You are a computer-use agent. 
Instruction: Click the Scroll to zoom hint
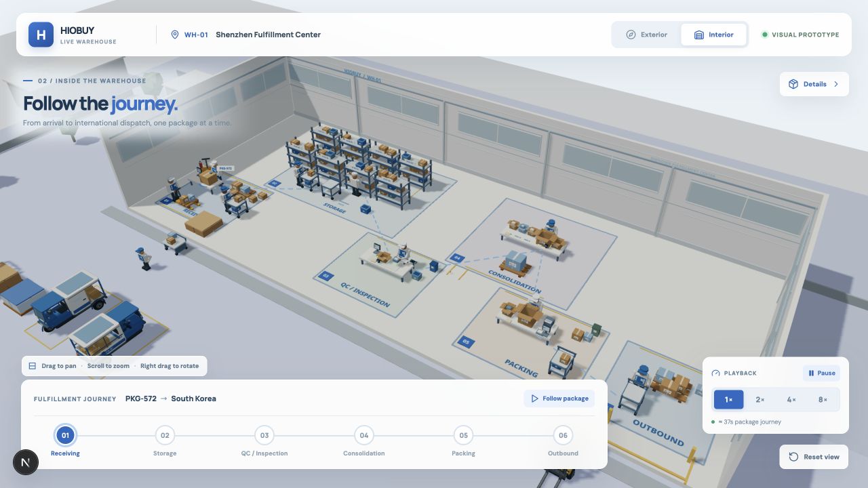[x=108, y=366]
